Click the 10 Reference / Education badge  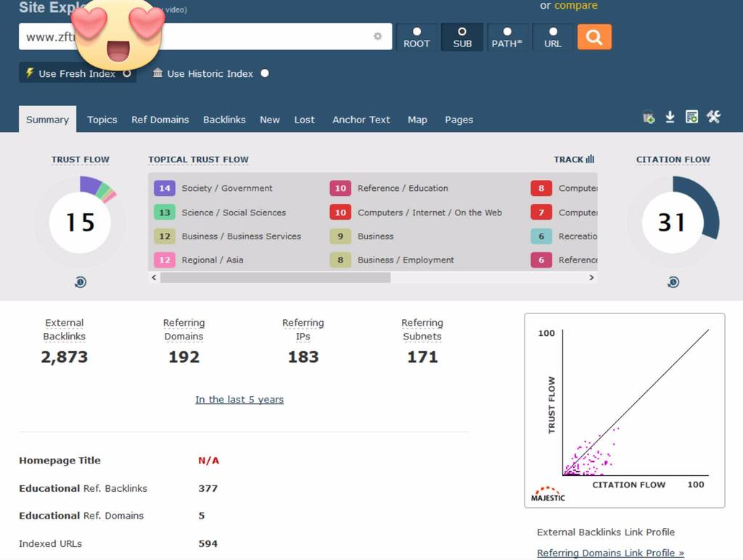pyautogui.click(x=340, y=188)
